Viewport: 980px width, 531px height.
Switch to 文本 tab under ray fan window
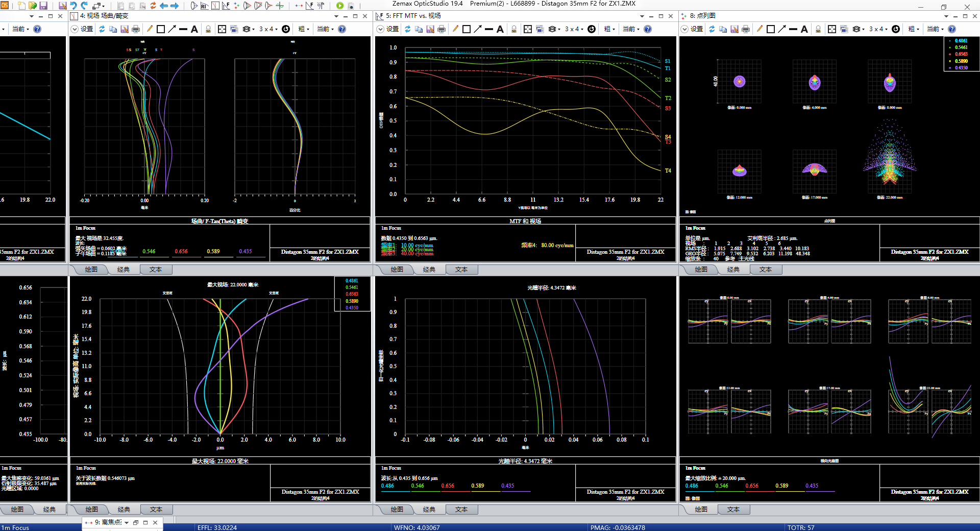coord(733,509)
